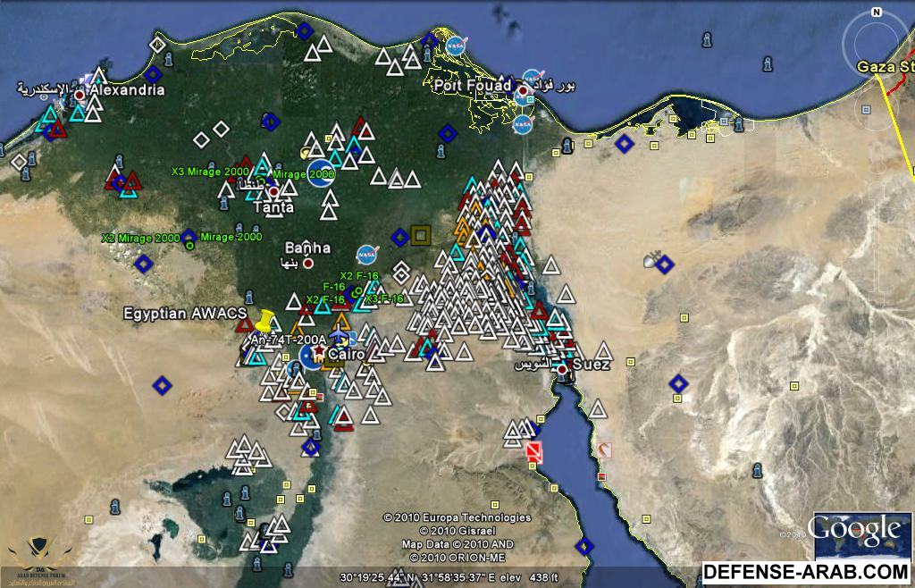
Task: Click the red square marker west of the gulf
Action: (533, 451)
